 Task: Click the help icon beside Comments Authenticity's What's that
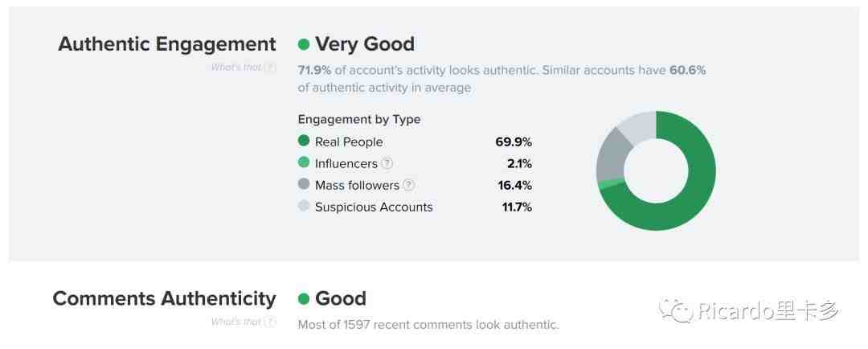click(270, 322)
